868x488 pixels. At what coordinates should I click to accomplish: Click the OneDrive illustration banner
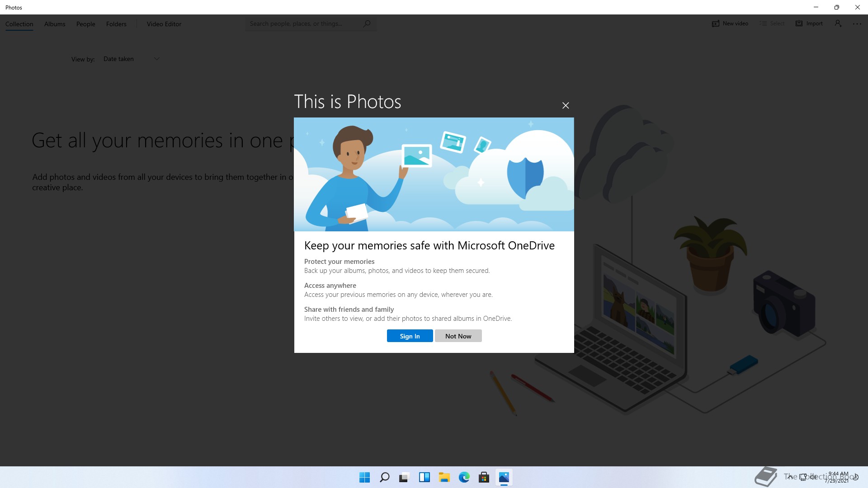pos(434,174)
